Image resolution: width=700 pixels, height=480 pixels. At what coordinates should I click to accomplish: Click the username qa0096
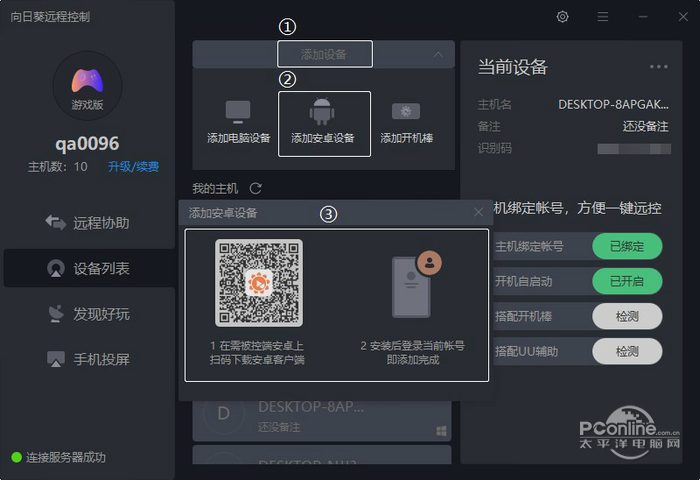click(x=87, y=144)
